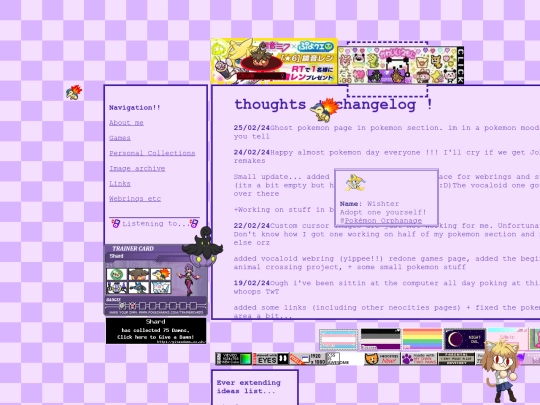540x405 pixels.
Task: Click the green Yeyed web badge
Action: (x=233, y=359)
